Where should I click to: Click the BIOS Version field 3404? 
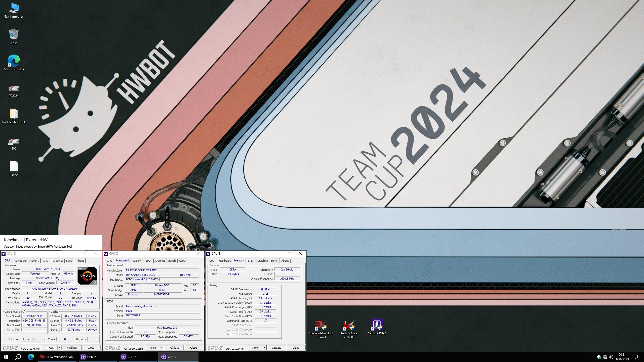click(162, 311)
